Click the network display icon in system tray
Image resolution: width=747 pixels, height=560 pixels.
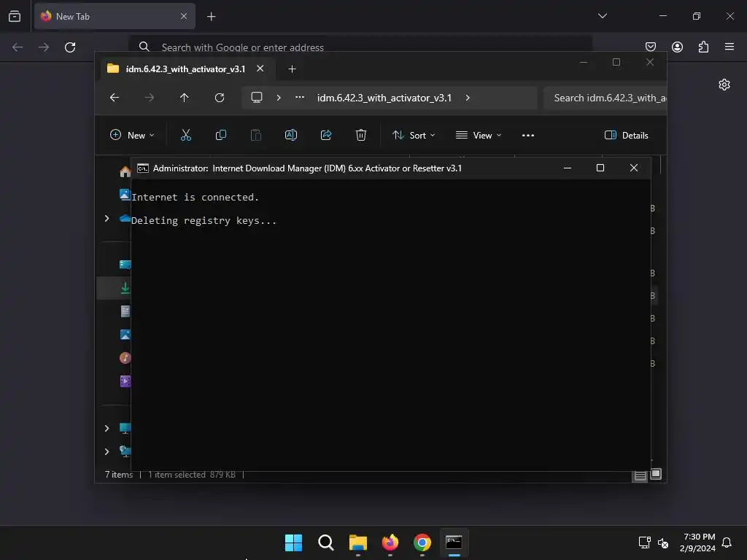645,542
